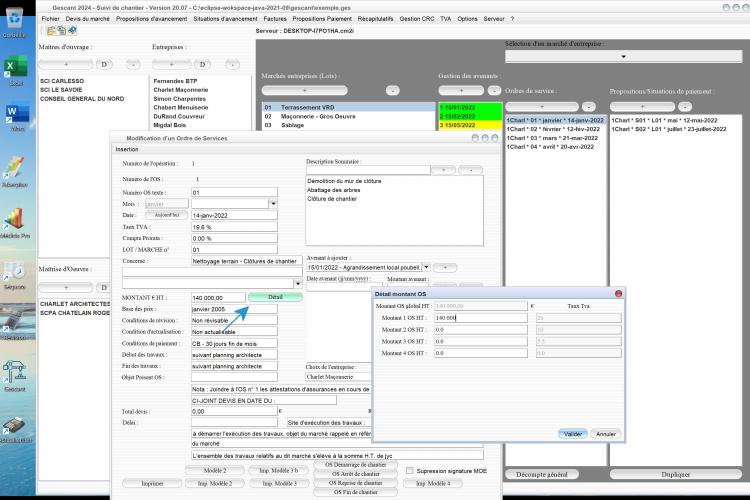Image resolution: width=750 pixels, height=500 pixels.
Task: Click the OS Démarrage de chantier button
Action: [x=355, y=465]
